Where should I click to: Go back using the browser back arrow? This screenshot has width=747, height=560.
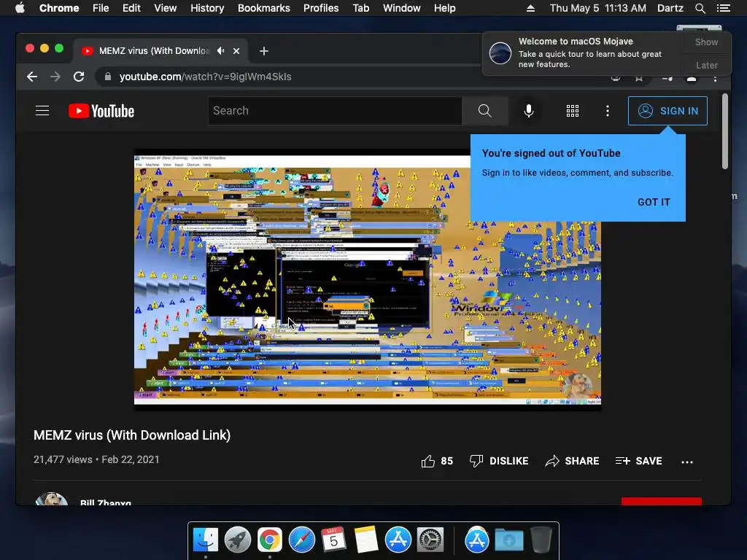click(x=32, y=77)
